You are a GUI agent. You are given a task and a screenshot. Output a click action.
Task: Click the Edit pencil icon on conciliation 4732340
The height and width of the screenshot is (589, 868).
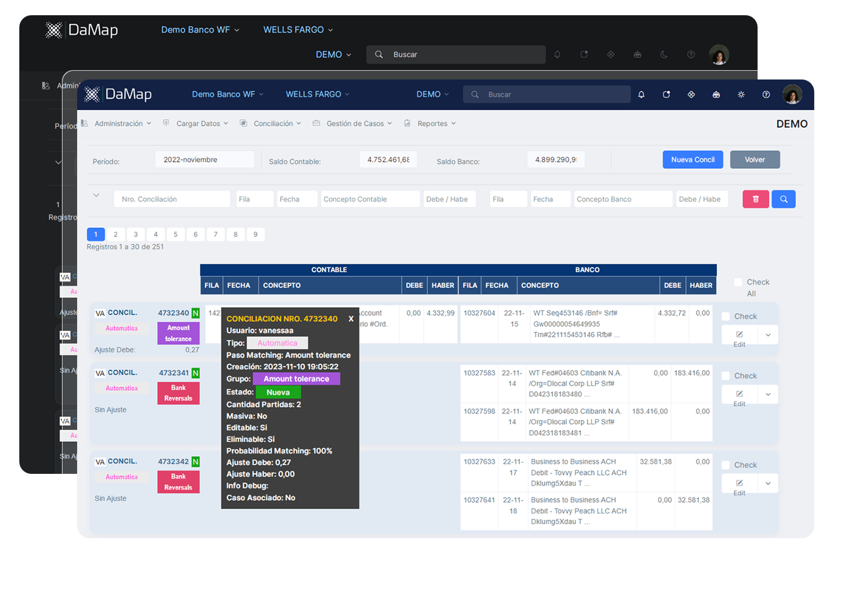(739, 334)
